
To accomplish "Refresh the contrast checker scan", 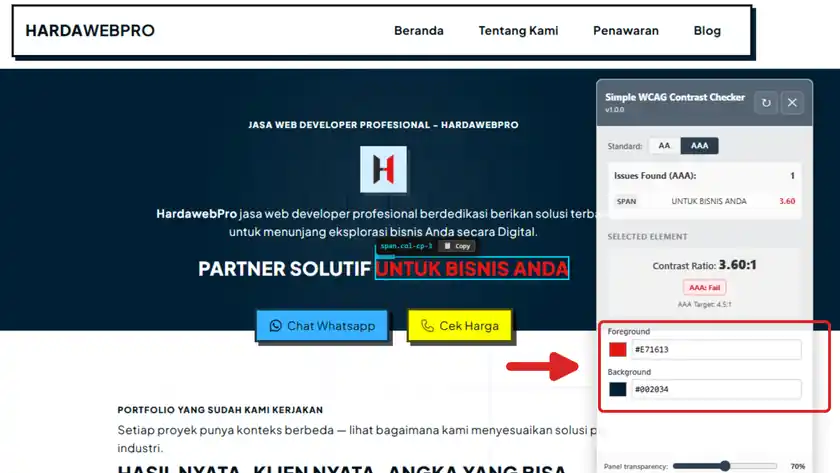I will 766,103.
